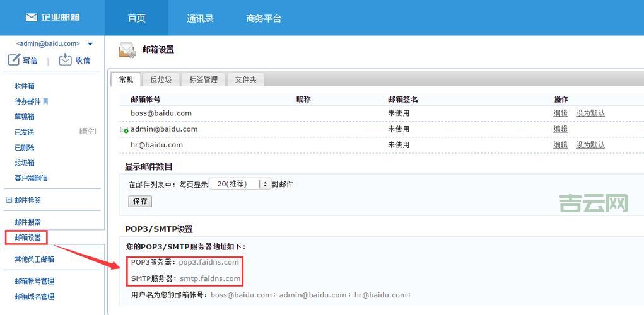Open 邮箱域名管理 in the sidebar

pos(34,297)
